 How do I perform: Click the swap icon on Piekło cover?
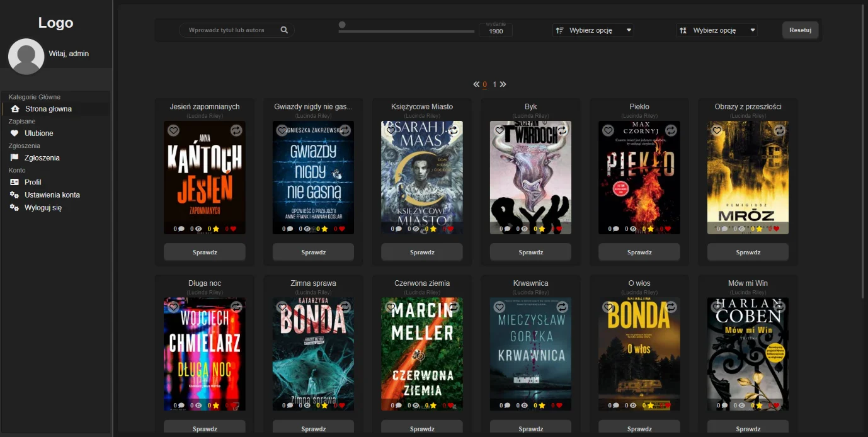pyautogui.click(x=671, y=130)
